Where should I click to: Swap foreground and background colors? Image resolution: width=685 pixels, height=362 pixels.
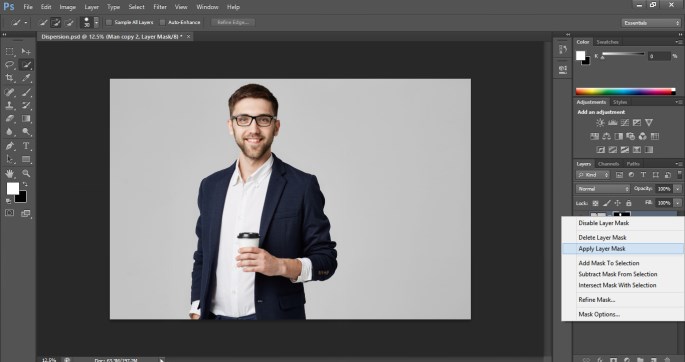(x=25, y=185)
